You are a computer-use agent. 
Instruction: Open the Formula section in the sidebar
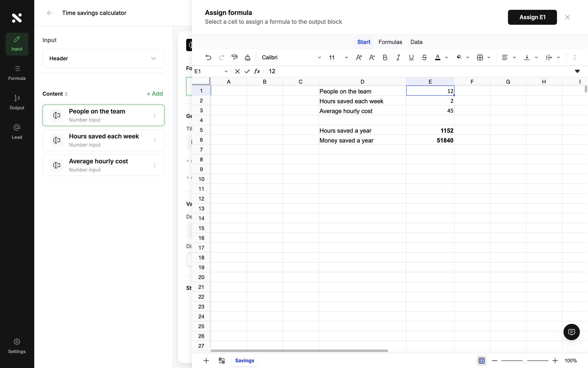(x=17, y=73)
